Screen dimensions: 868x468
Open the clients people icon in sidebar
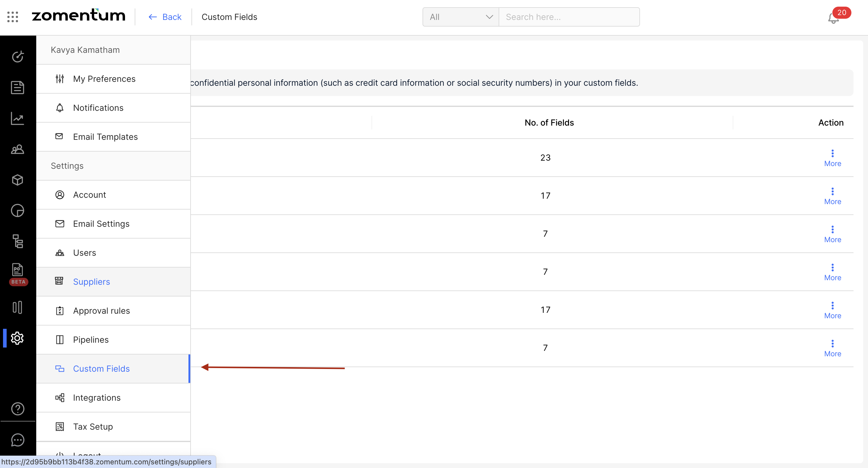18,149
